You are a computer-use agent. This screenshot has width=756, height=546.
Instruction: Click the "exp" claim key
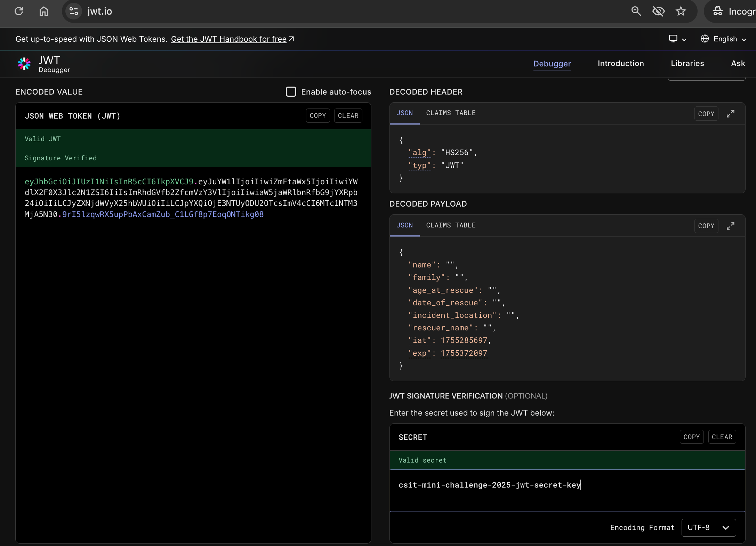click(419, 353)
